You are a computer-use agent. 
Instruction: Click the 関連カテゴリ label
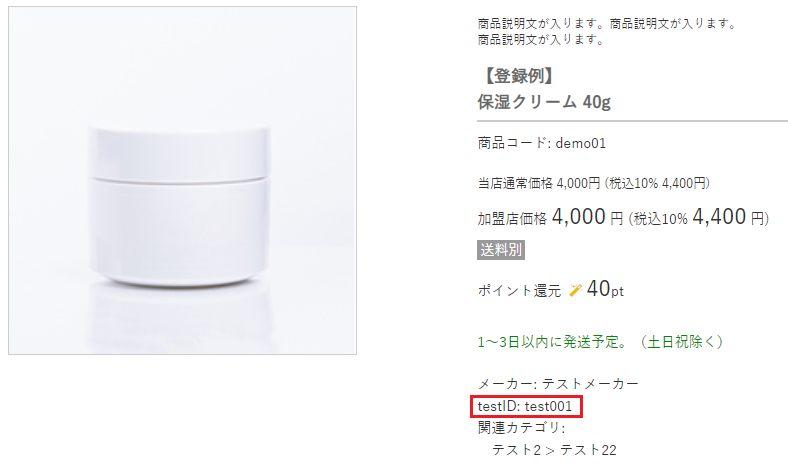pos(521,428)
